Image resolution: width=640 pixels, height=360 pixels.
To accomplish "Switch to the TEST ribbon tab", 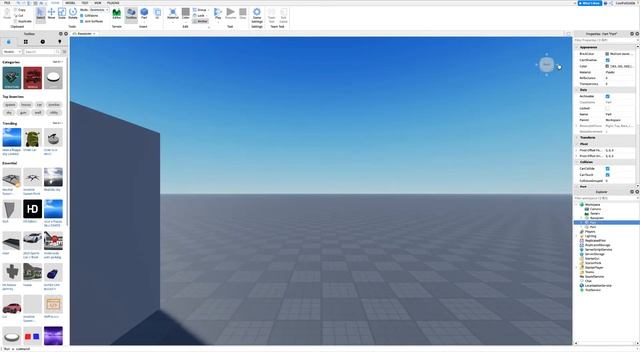I will pos(84,3).
